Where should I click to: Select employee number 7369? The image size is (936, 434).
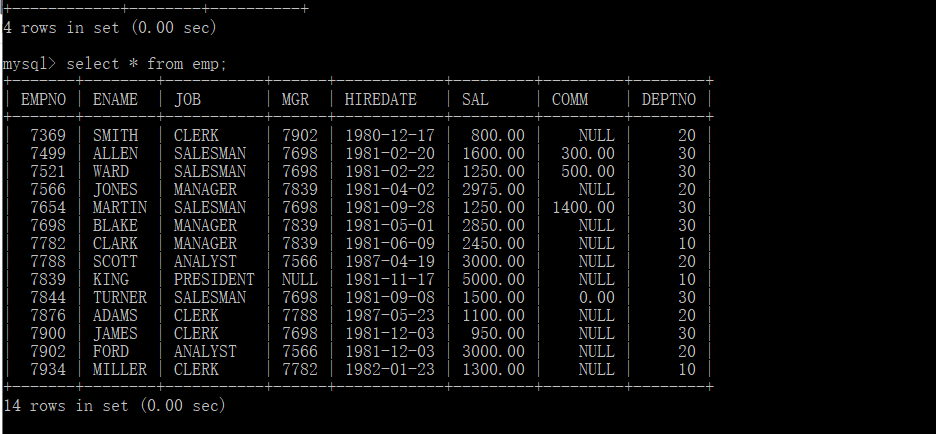48,136
